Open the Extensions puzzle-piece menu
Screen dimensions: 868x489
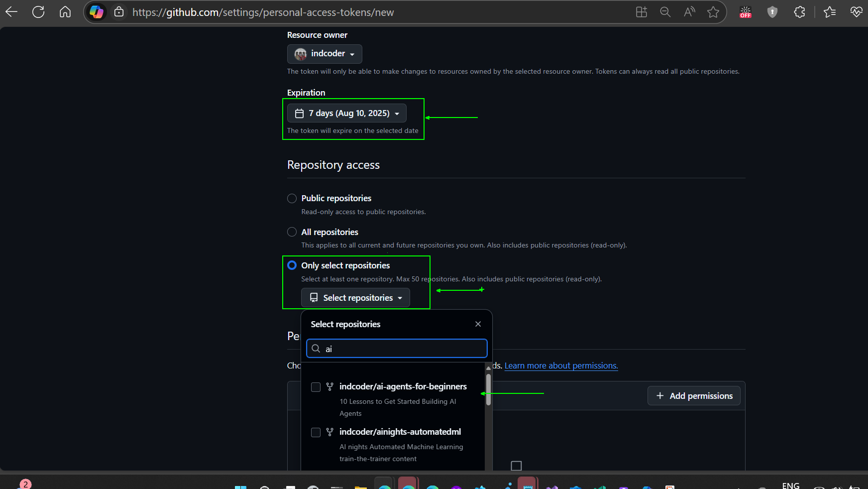[799, 12]
